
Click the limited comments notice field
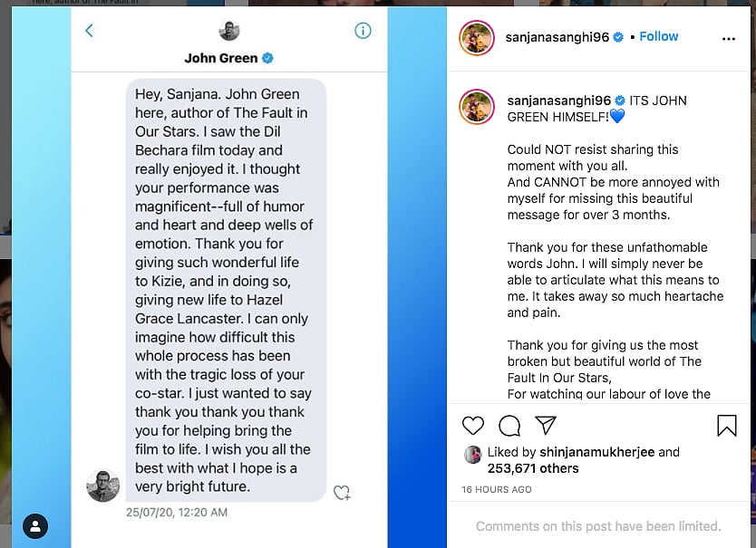point(599,526)
